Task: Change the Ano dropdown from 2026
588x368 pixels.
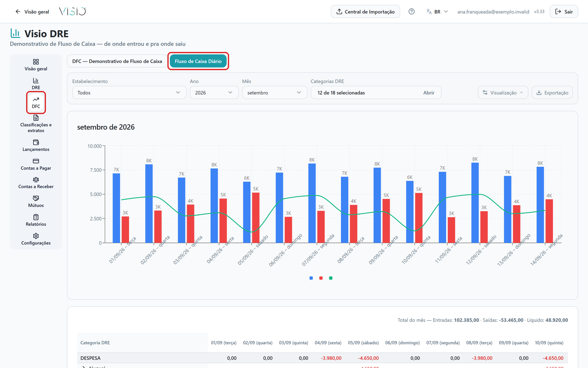Action: [x=214, y=93]
